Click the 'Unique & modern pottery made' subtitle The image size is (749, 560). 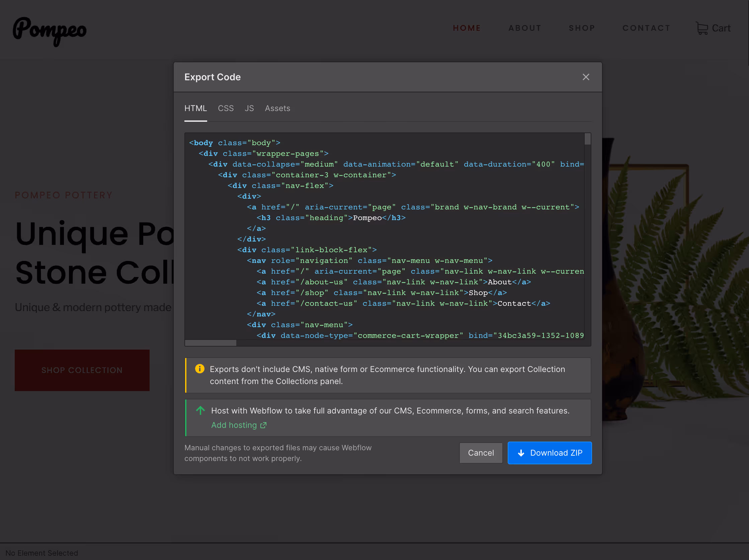tap(93, 307)
